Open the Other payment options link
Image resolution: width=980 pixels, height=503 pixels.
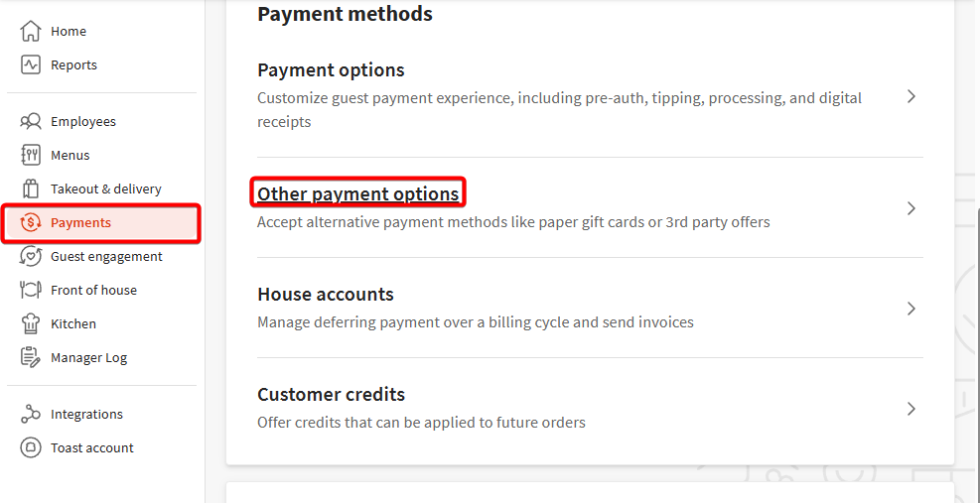357,193
